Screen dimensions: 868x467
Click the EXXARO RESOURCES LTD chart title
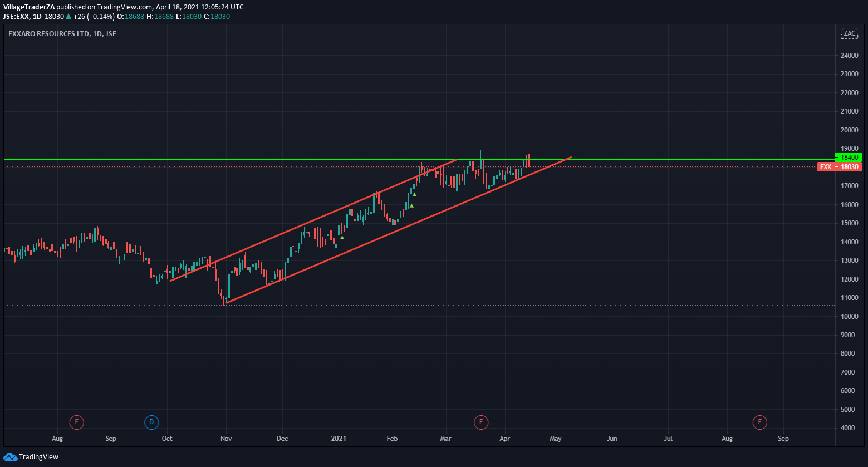pos(62,34)
